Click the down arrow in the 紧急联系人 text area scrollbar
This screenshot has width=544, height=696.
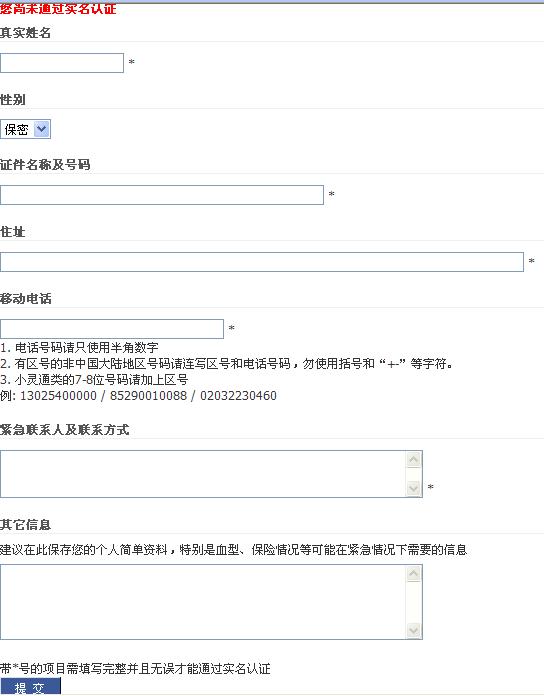click(414, 488)
